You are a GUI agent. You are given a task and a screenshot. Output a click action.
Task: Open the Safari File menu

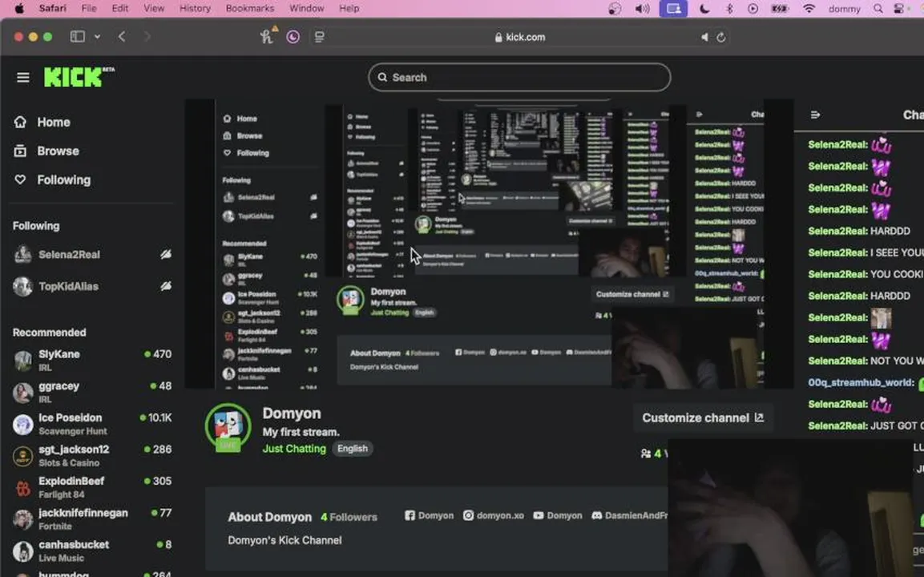pos(89,8)
